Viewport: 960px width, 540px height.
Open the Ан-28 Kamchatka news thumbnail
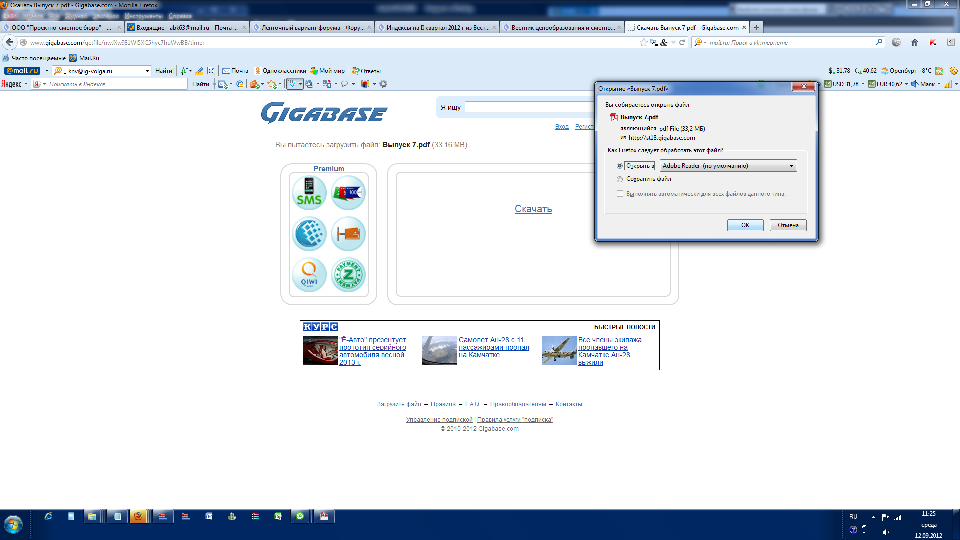point(439,350)
